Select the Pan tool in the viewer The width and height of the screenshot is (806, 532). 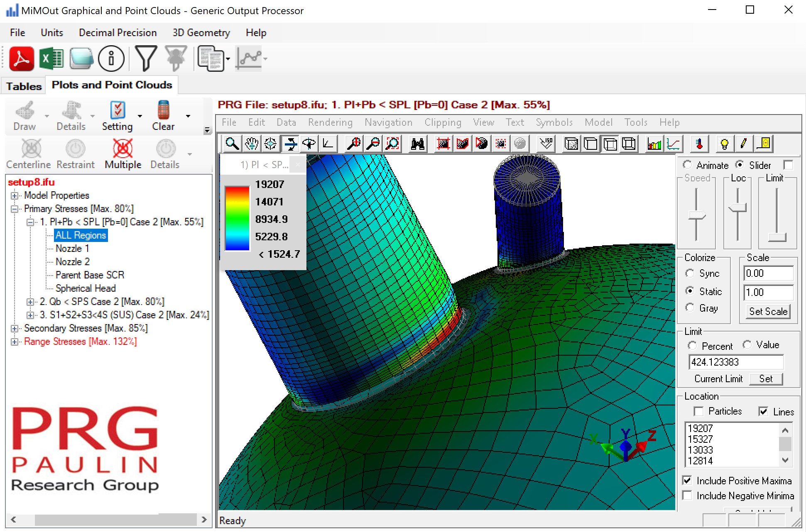click(x=251, y=144)
